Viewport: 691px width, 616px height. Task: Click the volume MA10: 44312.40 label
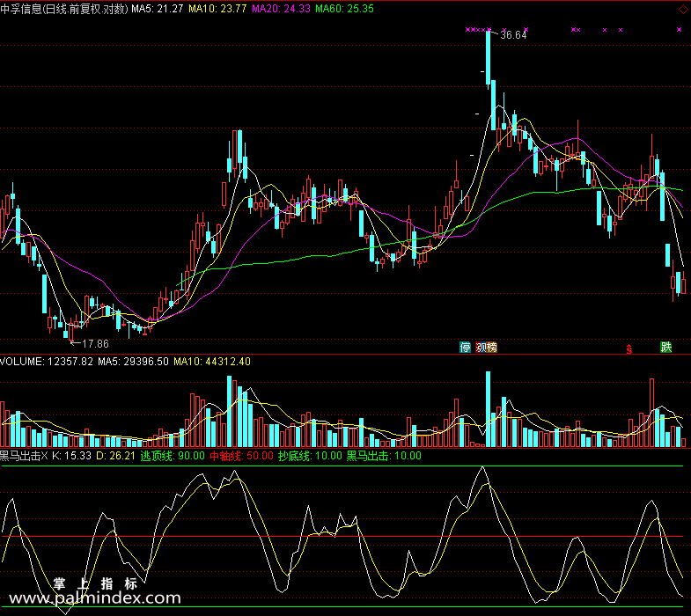[212, 362]
